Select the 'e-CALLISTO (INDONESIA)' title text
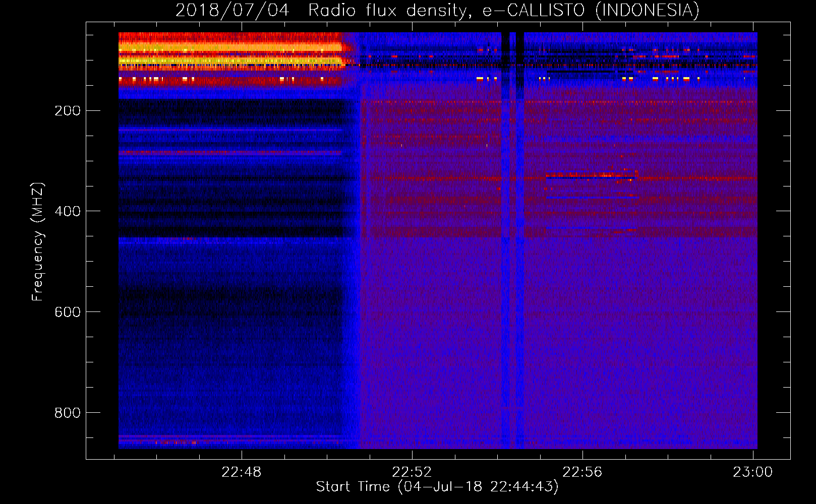The height and width of the screenshot is (504, 816). point(591,10)
